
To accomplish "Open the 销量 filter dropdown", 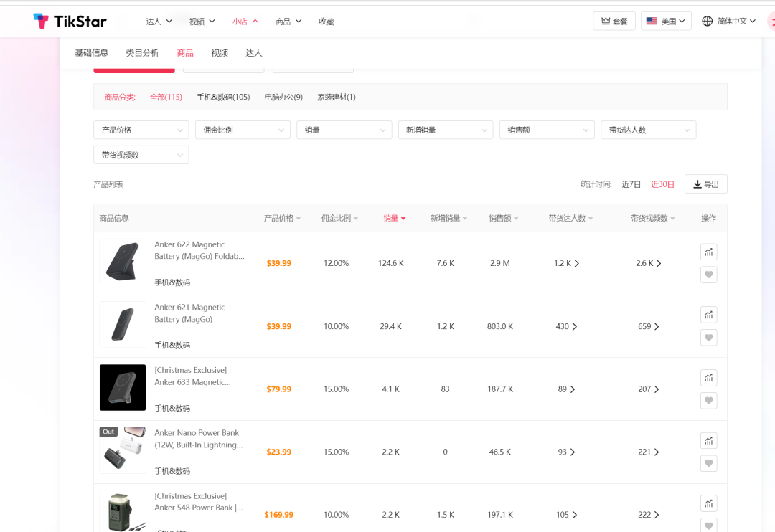I will [344, 130].
